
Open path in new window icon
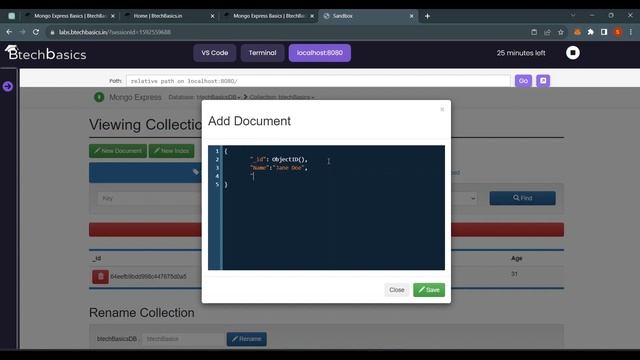543,81
